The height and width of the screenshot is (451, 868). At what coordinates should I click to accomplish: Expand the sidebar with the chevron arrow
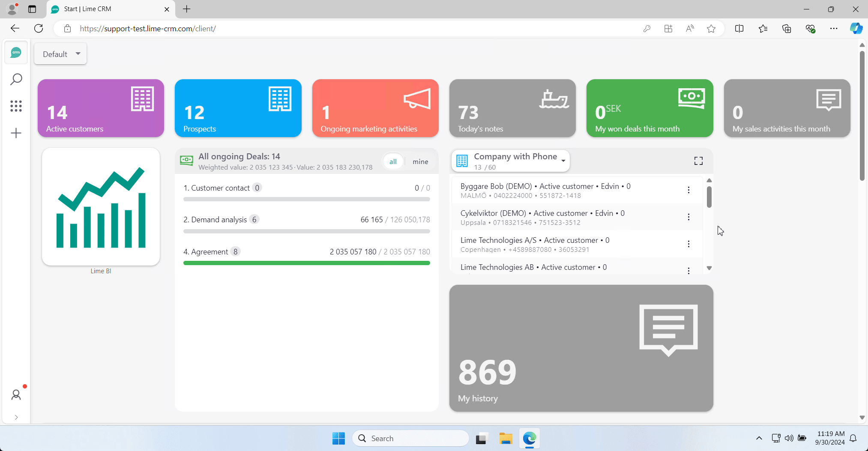(16, 417)
